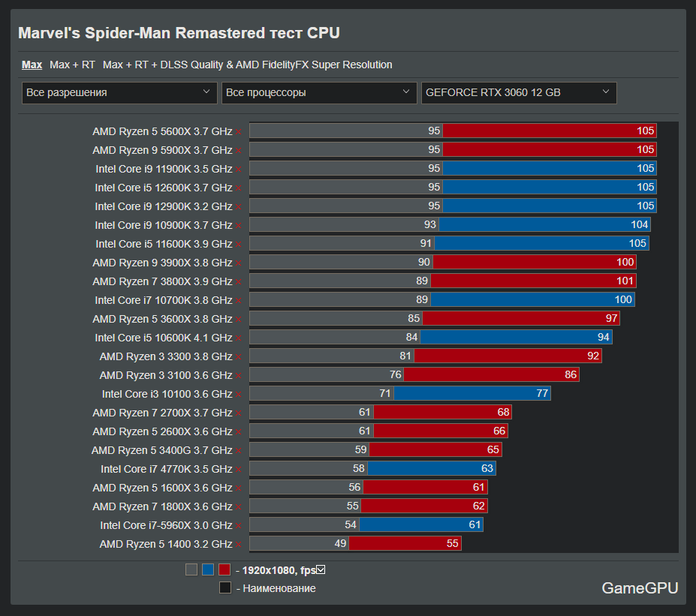Remove AMD Ryzen 5 5600X row via red x
Image resolution: width=696 pixels, height=616 pixels.
point(238,132)
